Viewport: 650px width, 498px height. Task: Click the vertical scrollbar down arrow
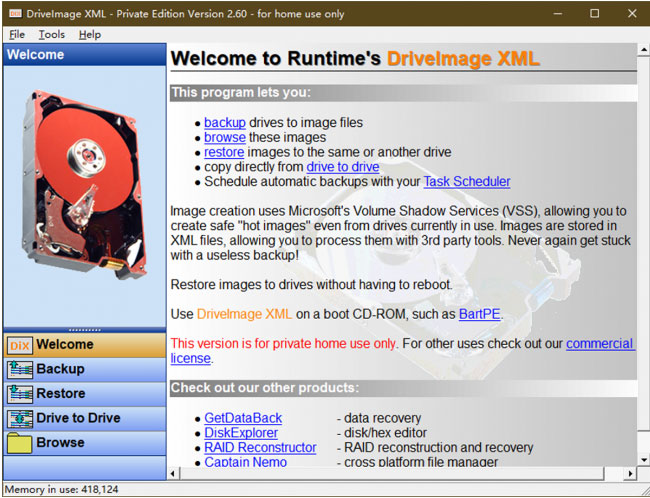coord(643,459)
